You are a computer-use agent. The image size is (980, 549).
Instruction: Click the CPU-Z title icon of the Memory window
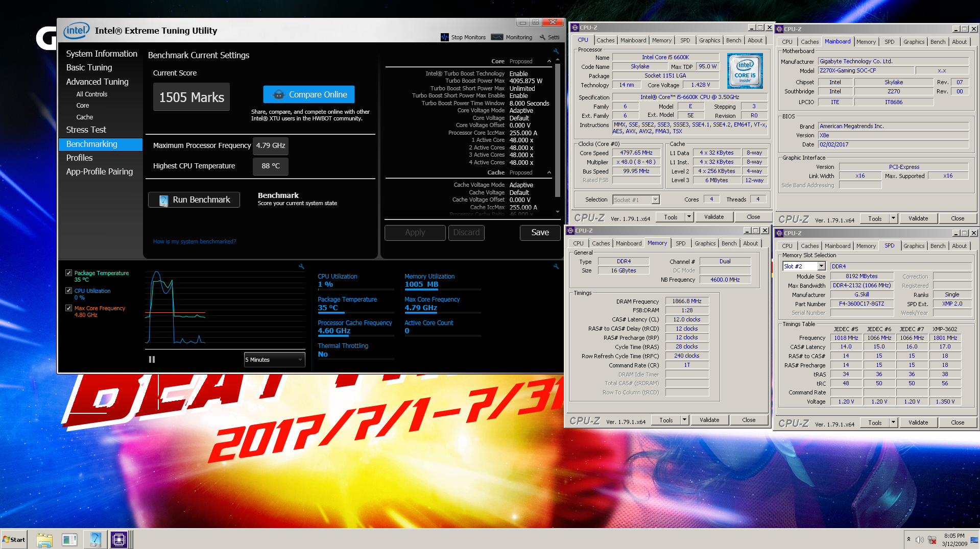pos(570,231)
